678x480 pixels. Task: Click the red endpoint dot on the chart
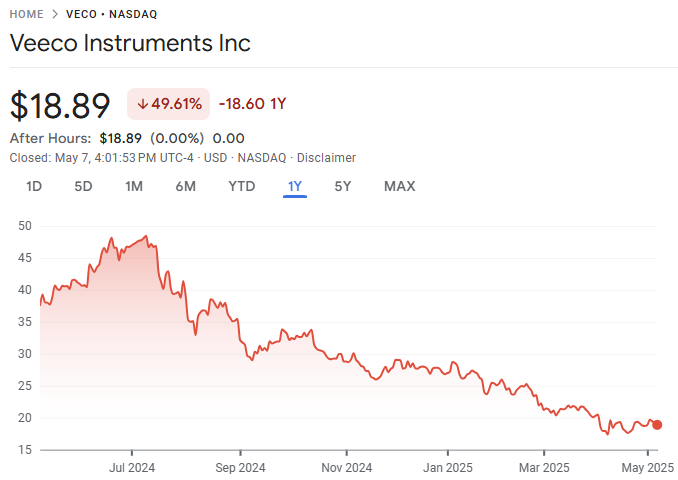(x=657, y=425)
